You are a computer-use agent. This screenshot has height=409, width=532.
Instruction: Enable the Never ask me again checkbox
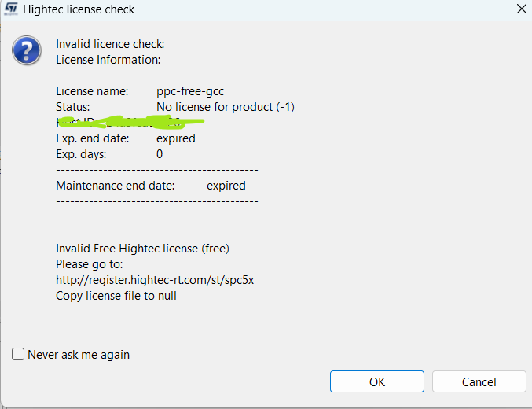pos(19,354)
